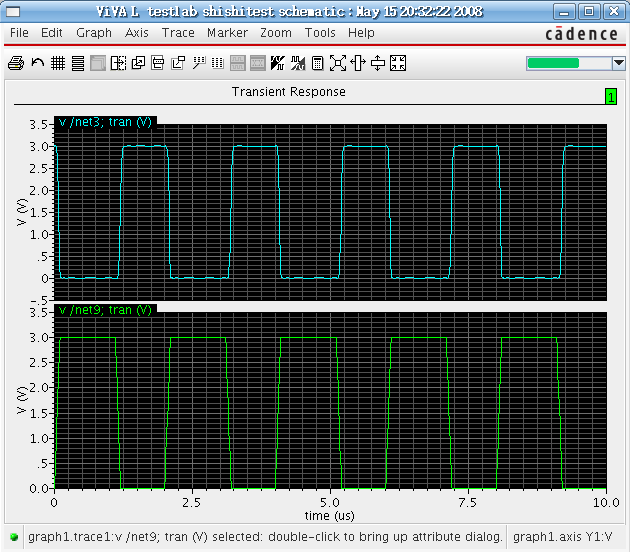Click the small dotted columns icon
Screen dimensions: 630x552
pyautogui.click(x=217, y=63)
